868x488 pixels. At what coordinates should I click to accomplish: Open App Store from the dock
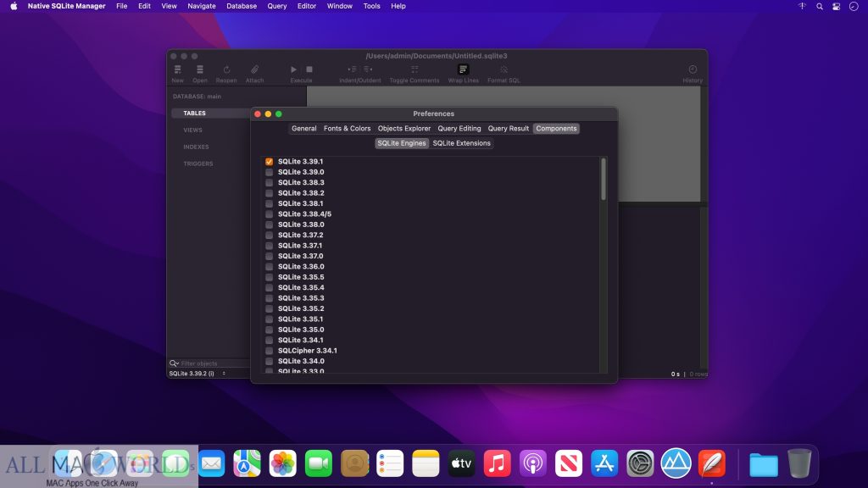click(604, 463)
